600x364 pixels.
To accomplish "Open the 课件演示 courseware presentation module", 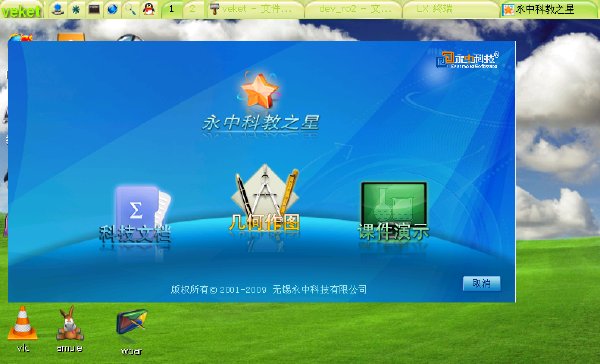I will click(x=393, y=212).
